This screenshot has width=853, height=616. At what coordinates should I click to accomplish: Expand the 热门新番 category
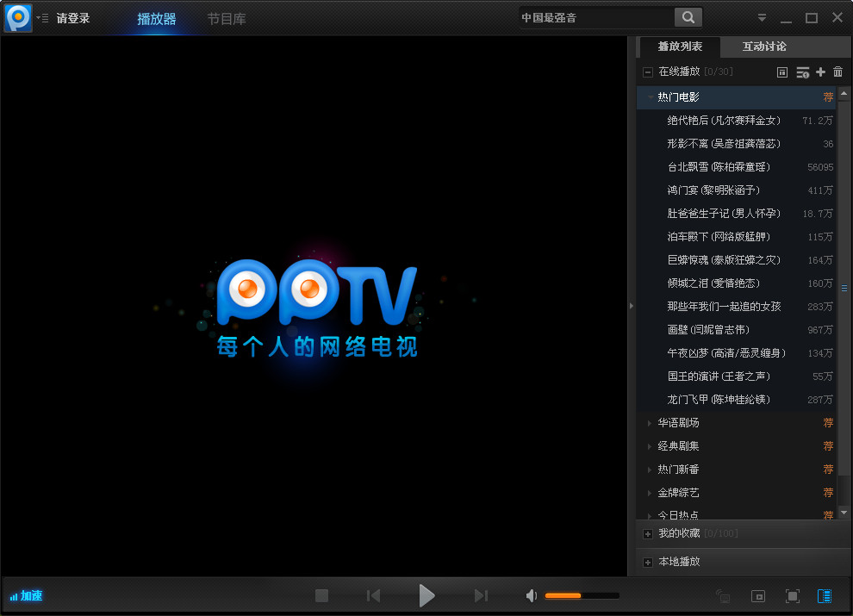[650, 470]
